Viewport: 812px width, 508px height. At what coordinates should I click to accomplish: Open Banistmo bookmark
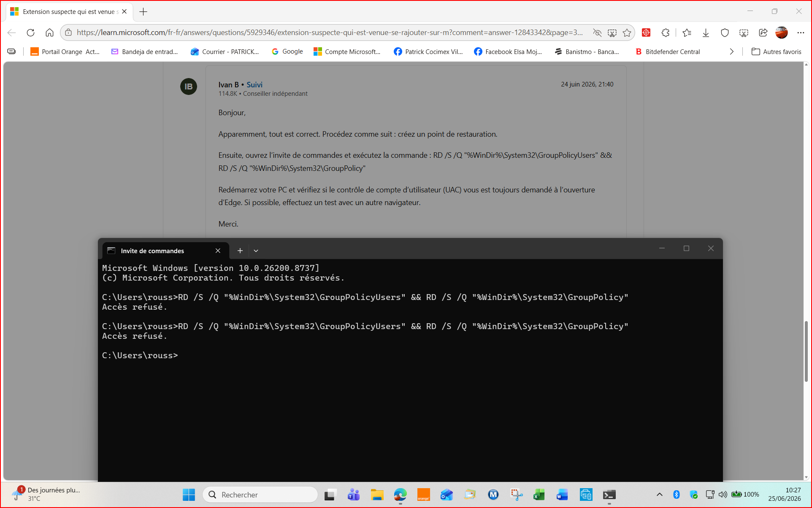pos(587,51)
